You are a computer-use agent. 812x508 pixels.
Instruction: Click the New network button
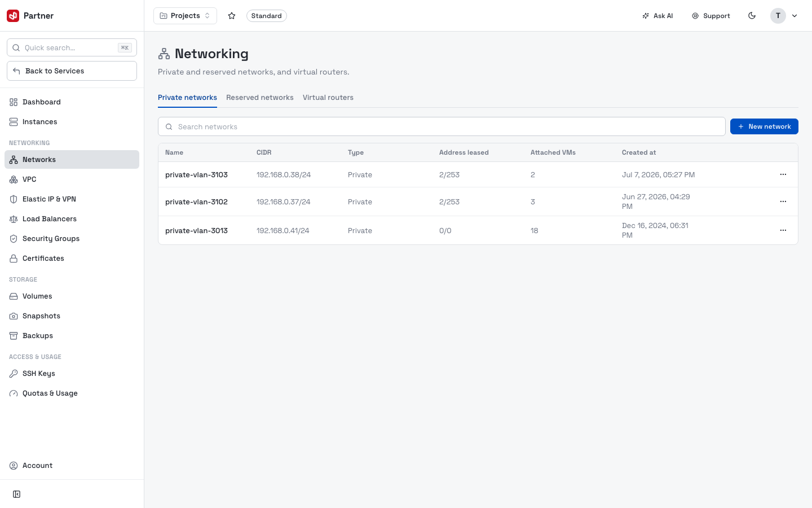(x=764, y=126)
